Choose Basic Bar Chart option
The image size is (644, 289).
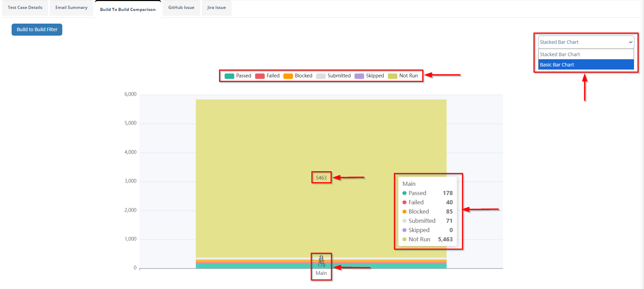[x=586, y=65]
